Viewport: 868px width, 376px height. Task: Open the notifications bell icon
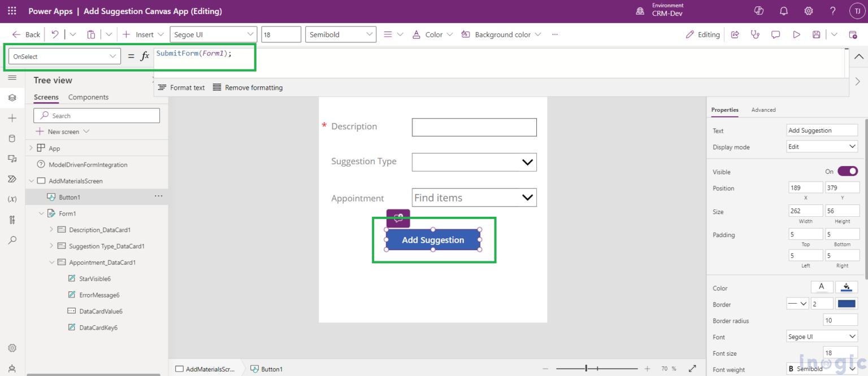pyautogui.click(x=784, y=11)
